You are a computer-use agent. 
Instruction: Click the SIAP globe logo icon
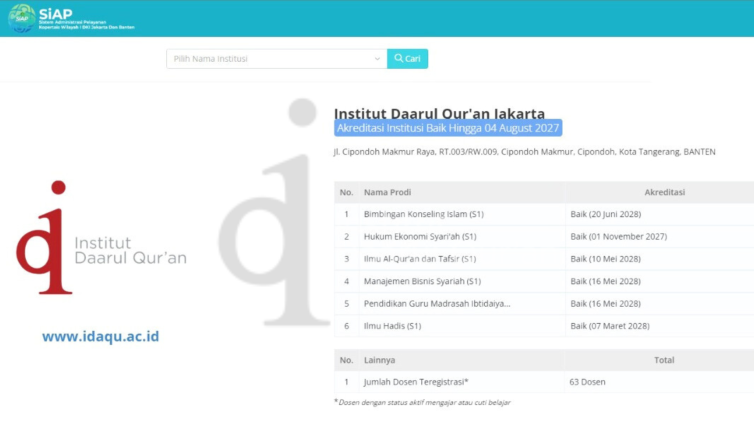pos(22,18)
